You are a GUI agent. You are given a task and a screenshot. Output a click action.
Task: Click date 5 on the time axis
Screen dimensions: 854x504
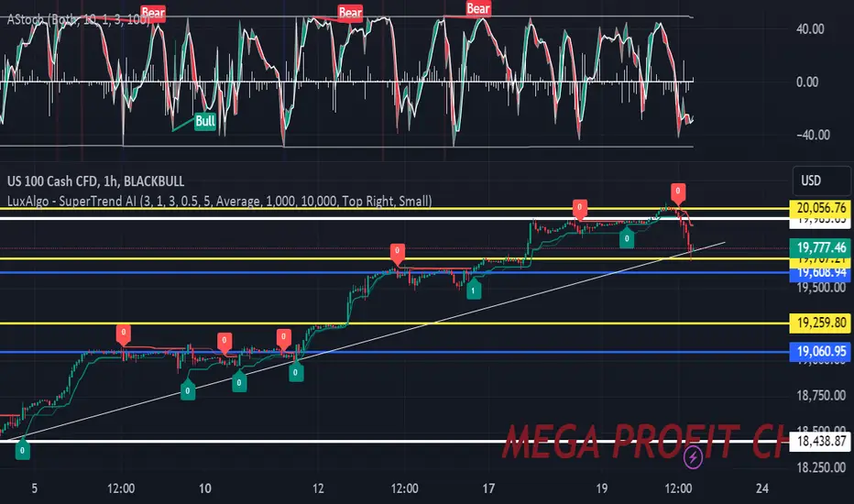pos(34,488)
